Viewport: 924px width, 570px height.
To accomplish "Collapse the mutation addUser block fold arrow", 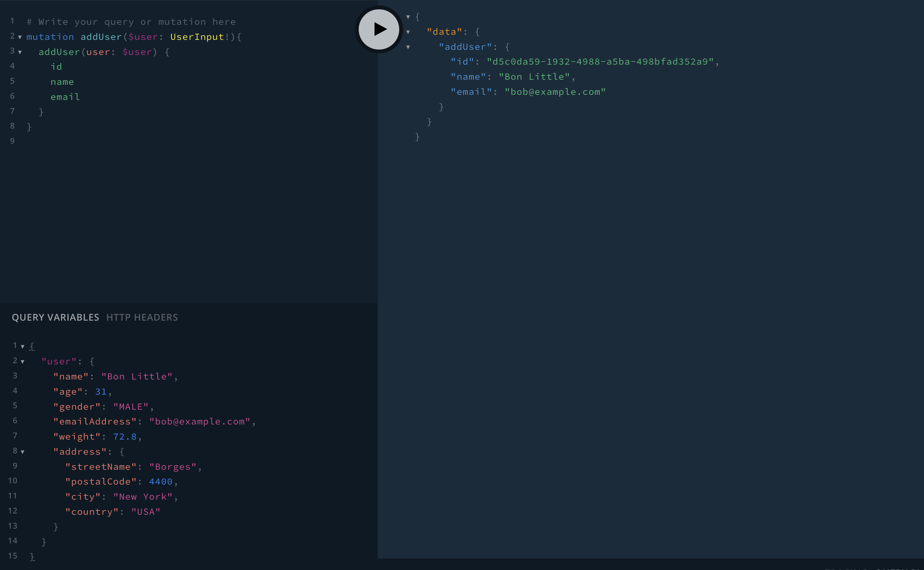I will 20,37.
